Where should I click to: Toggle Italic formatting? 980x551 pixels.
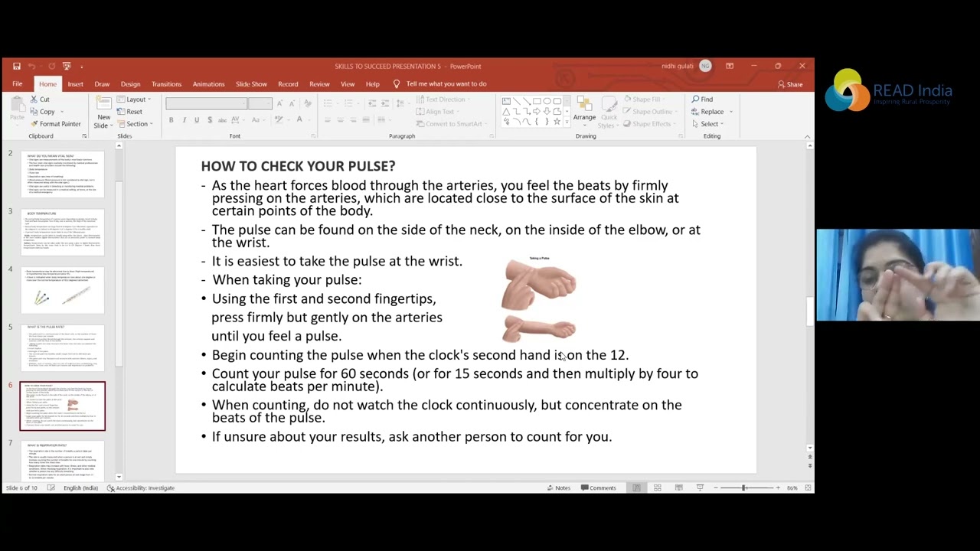coord(185,120)
